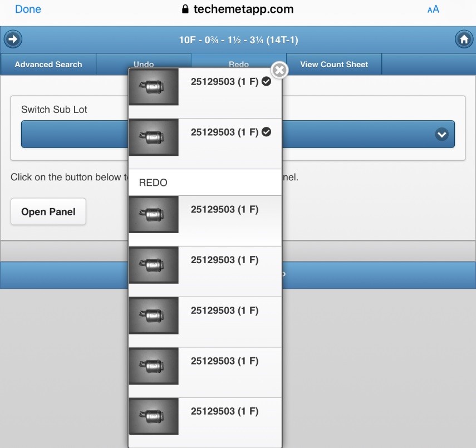This screenshot has height=448, width=476.
Task: Tap Done to close the browser view
Action: point(28,9)
